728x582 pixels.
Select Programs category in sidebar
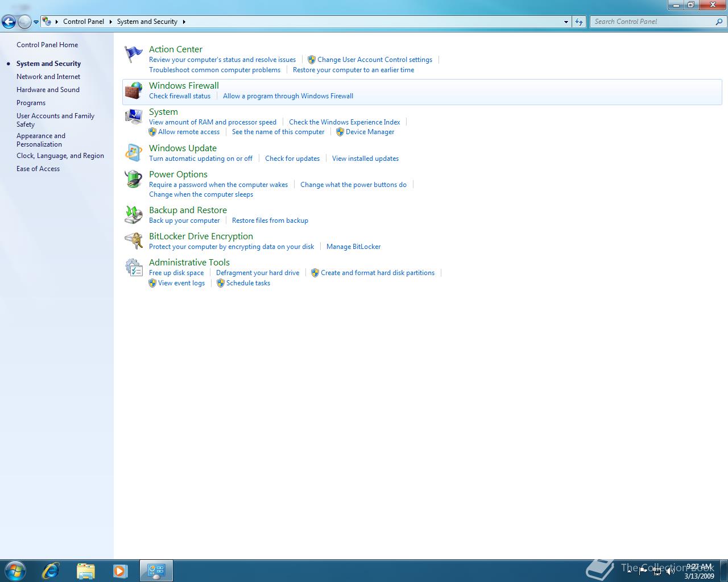tap(31, 103)
